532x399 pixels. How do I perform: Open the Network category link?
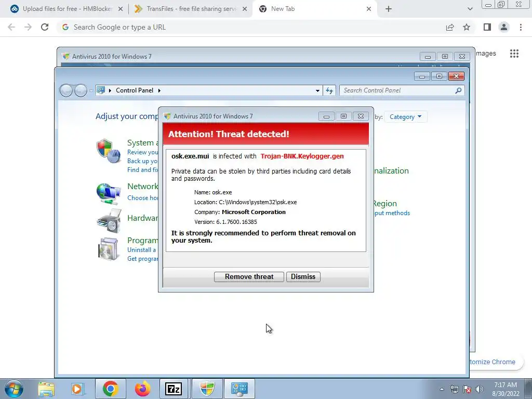tap(142, 187)
